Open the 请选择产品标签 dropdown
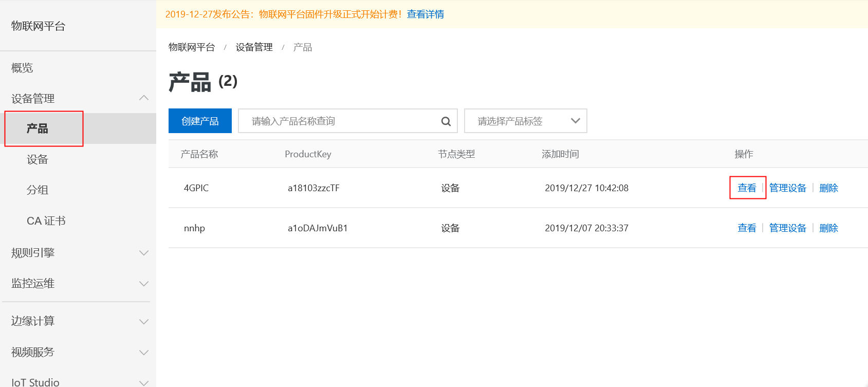 [526, 121]
